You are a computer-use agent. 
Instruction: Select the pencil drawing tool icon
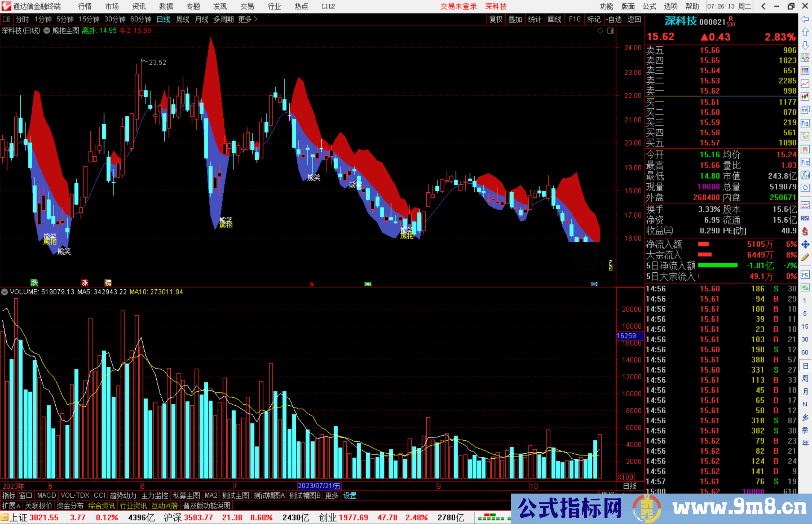(x=805, y=257)
